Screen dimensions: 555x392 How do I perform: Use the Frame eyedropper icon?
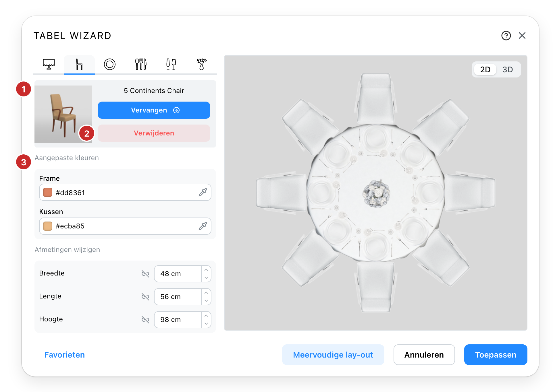[203, 192]
